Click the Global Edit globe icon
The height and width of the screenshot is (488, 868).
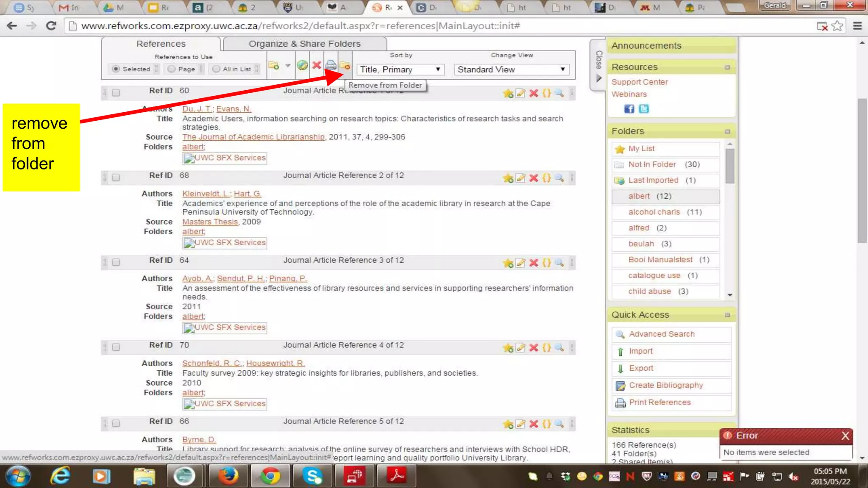pyautogui.click(x=302, y=65)
